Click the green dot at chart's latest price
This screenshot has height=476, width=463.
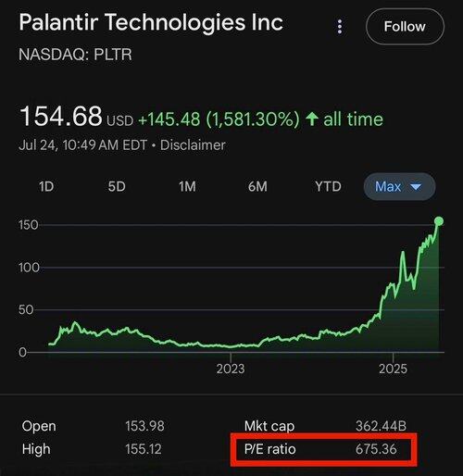439,221
